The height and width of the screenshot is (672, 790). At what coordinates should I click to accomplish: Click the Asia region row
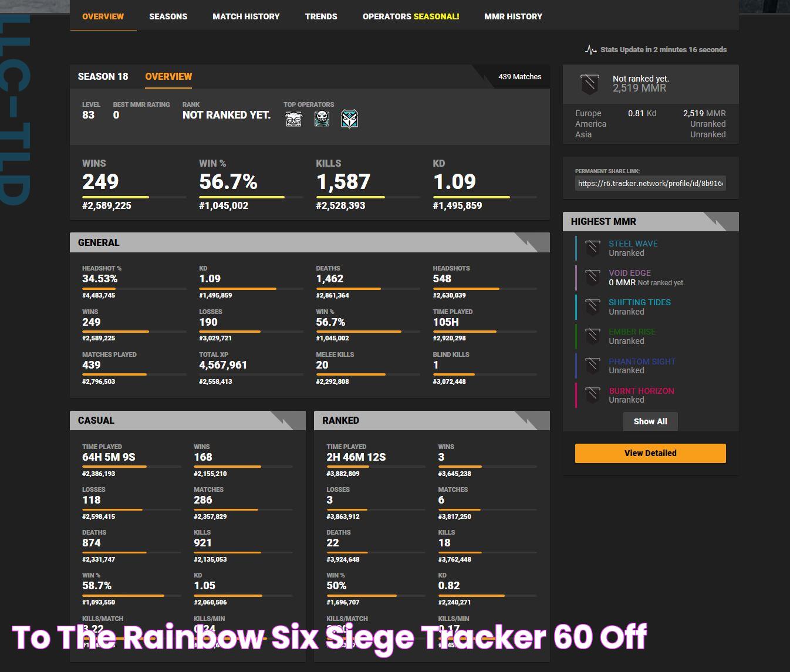(650, 134)
